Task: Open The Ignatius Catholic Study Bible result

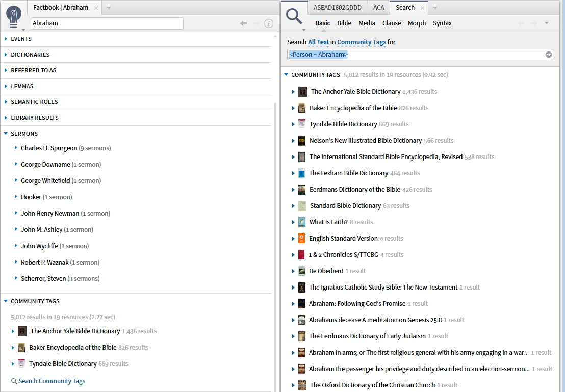Action: [x=383, y=288]
